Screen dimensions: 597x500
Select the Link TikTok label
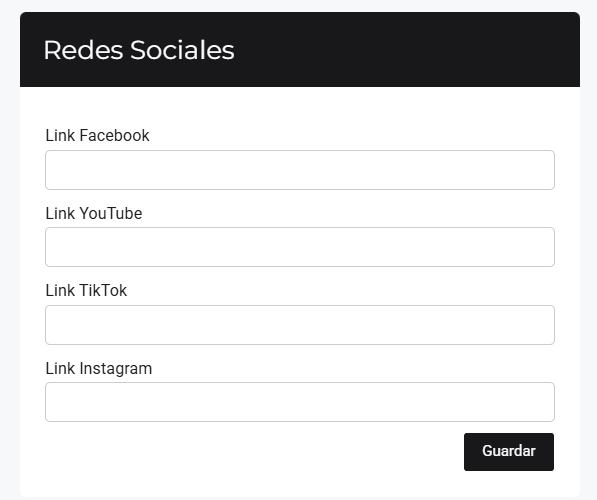click(86, 291)
